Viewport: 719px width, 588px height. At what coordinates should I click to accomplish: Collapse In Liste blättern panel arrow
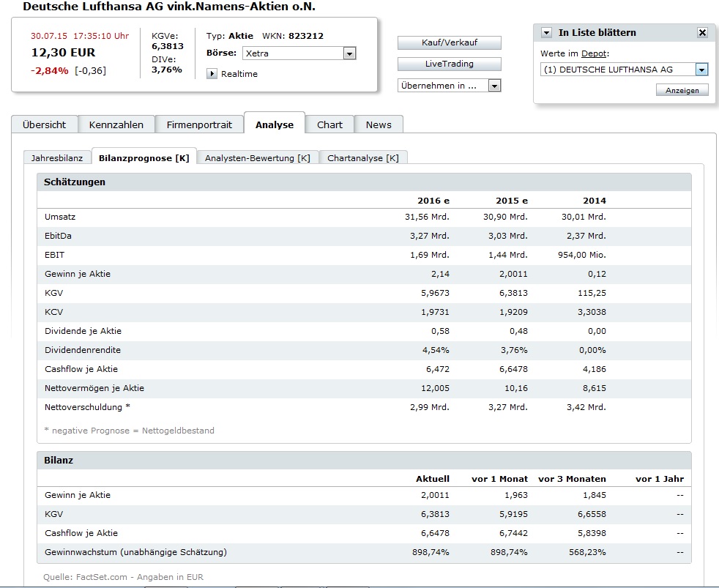tap(546, 33)
